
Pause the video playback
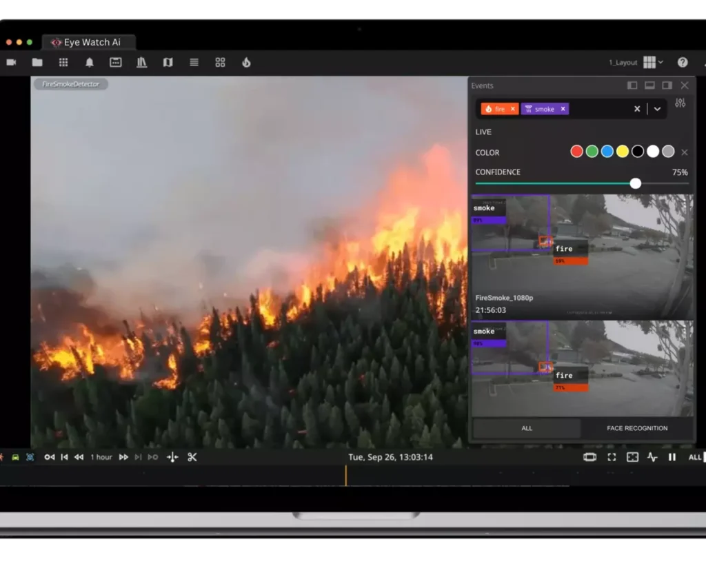[672, 457]
